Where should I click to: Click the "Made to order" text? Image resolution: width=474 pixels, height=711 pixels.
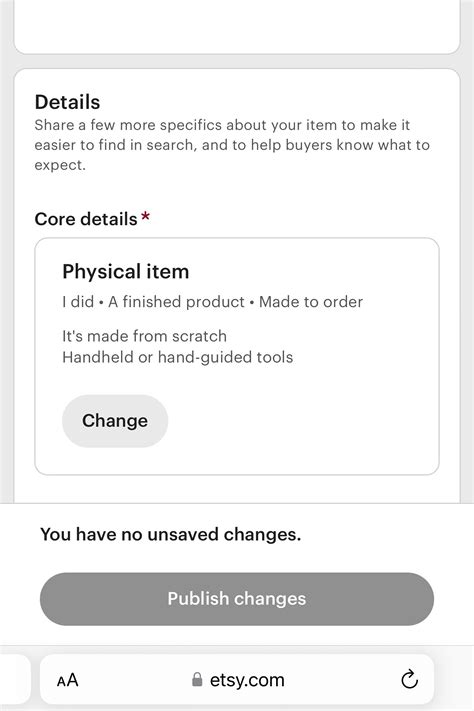311,302
